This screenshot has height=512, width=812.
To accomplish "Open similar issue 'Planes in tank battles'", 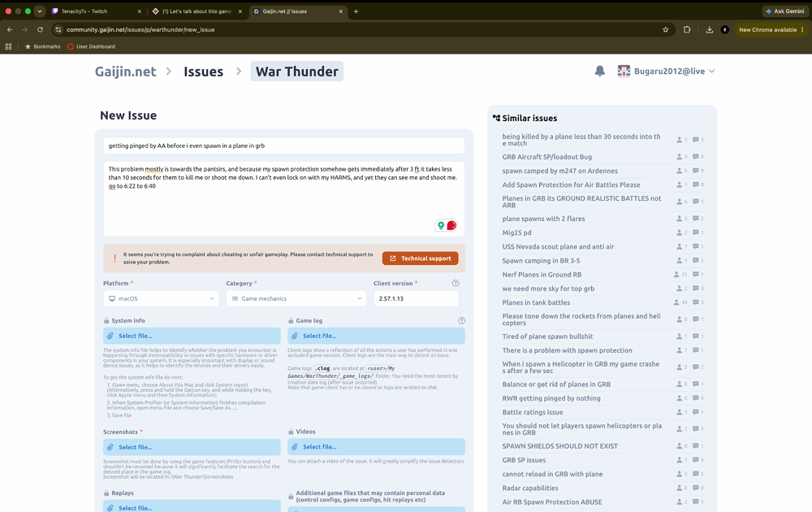I will (536, 302).
